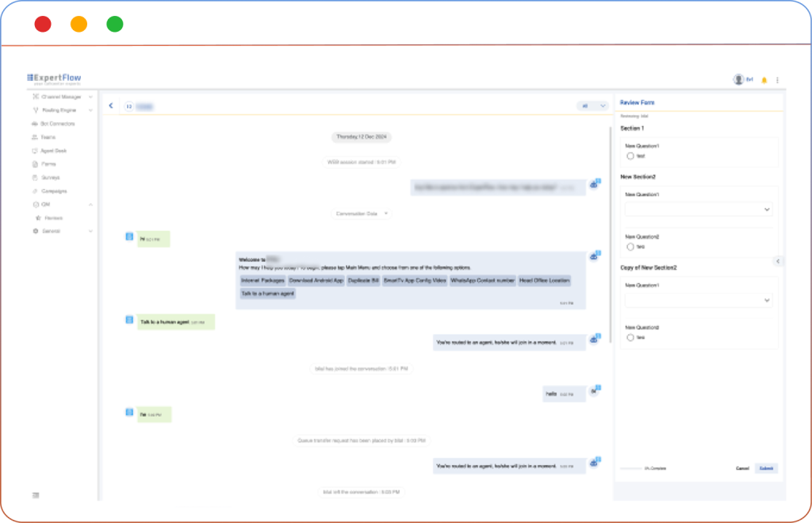Go back using the blue back arrow
812x523 pixels.
[x=111, y=106]
